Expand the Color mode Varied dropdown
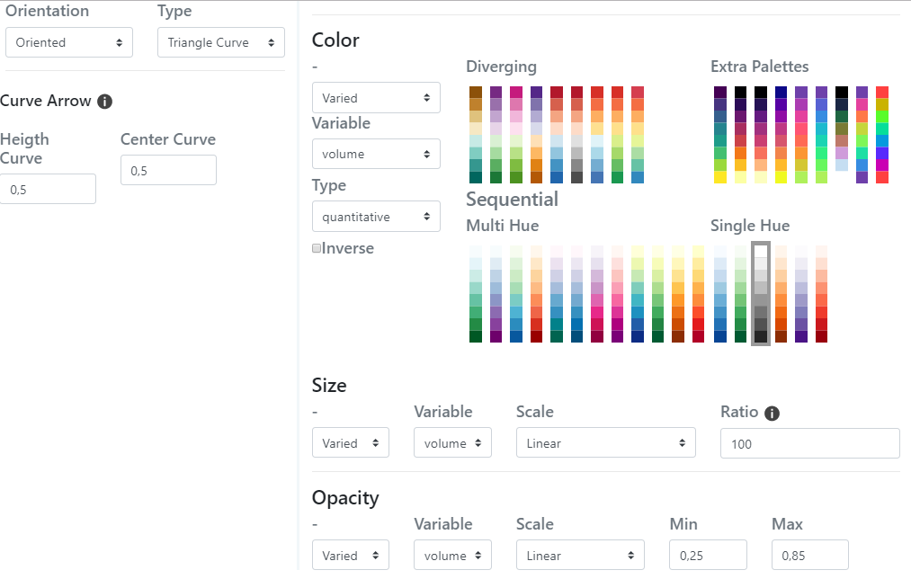This screenshot has width=911, height=588. coord(376,98)
